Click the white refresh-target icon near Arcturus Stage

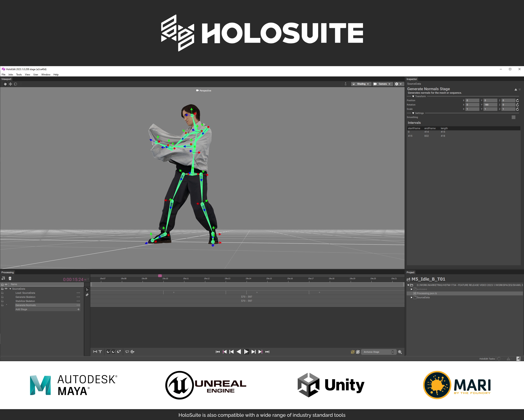pos(358,352)
